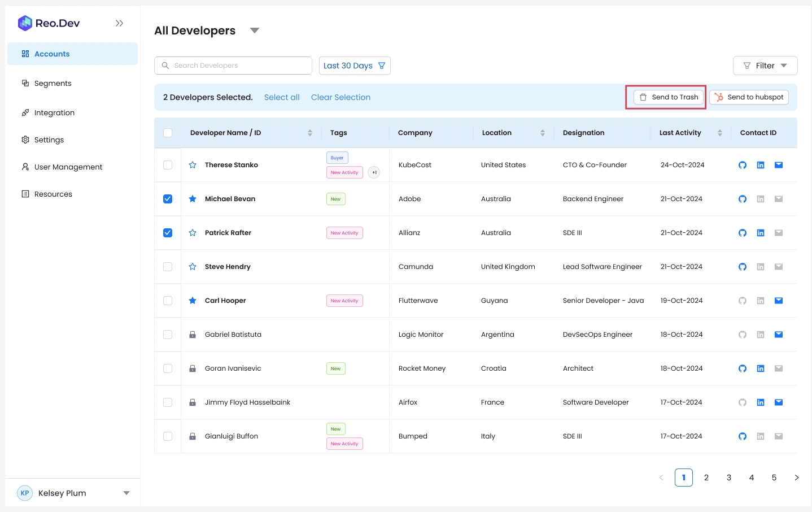Expand the All Developers title dropdown

point(255,31)
